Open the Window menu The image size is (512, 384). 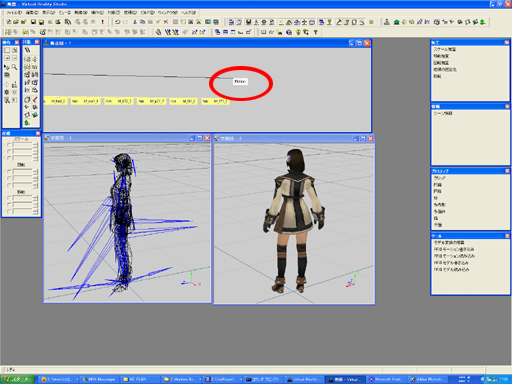[x=168, y=13]
